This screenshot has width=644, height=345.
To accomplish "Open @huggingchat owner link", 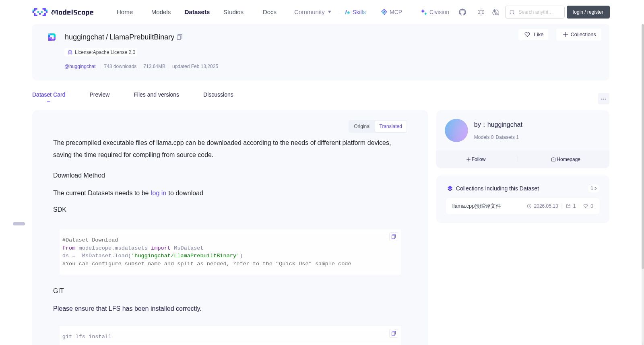I will [x=80, y=66].
